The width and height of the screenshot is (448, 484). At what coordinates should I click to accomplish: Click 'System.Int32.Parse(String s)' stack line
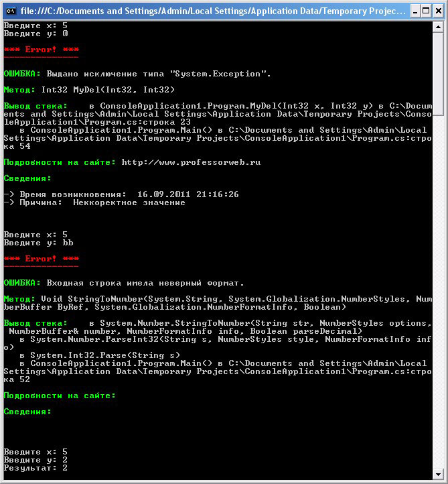(x=100, y=355)
